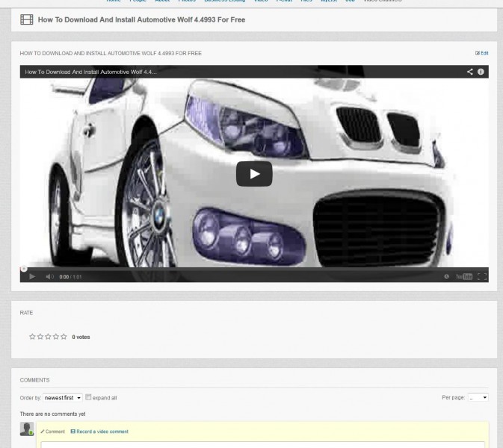This screenshot has width=503, height=448.
Task: Open the video info icon
Action: point(481,72)
